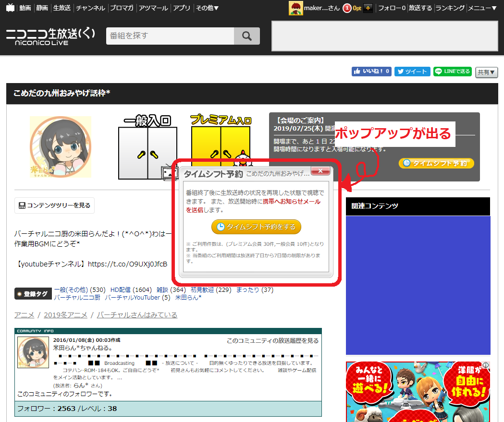This screenshot has height=422, width=504.
Task: Click the ad info icon on banner
Action: coord(486,365)
